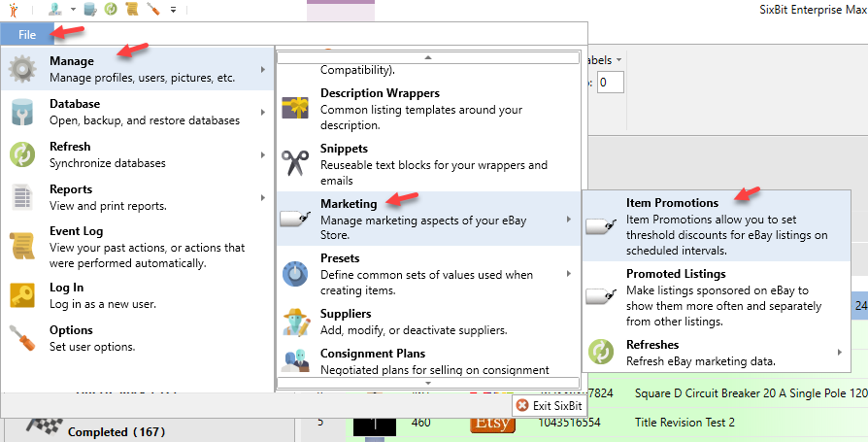Open the Customize Quick Access Toolbar dropdown
This screenshot has height=442, width=868.
tap(173, 10)
